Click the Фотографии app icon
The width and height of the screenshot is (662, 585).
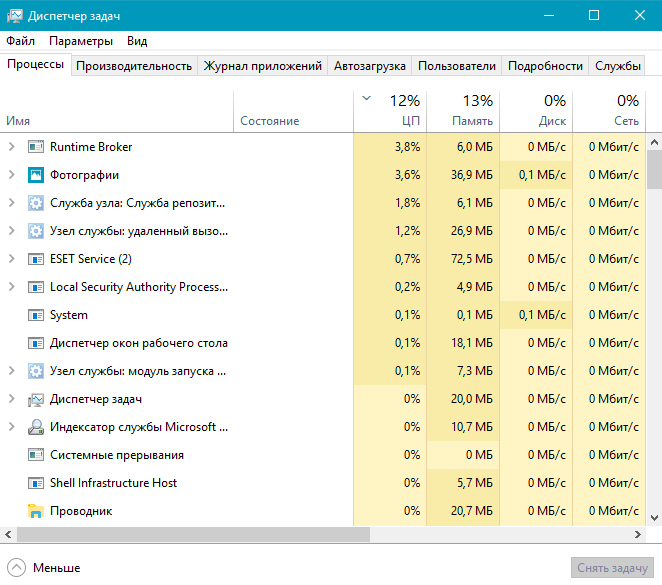36,175
